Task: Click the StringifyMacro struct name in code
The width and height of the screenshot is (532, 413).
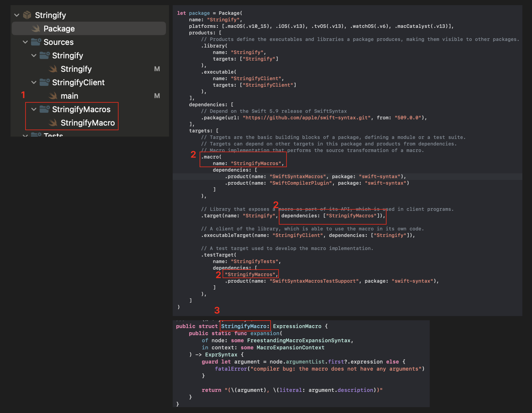Action: pos(244,326)
